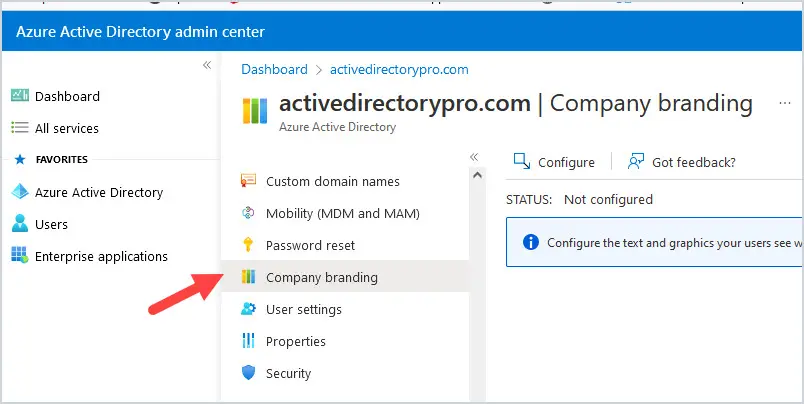Screen dimensions: 804x404
Task: Click the User settings gear-person icon
Action: (x=248, y=309)
